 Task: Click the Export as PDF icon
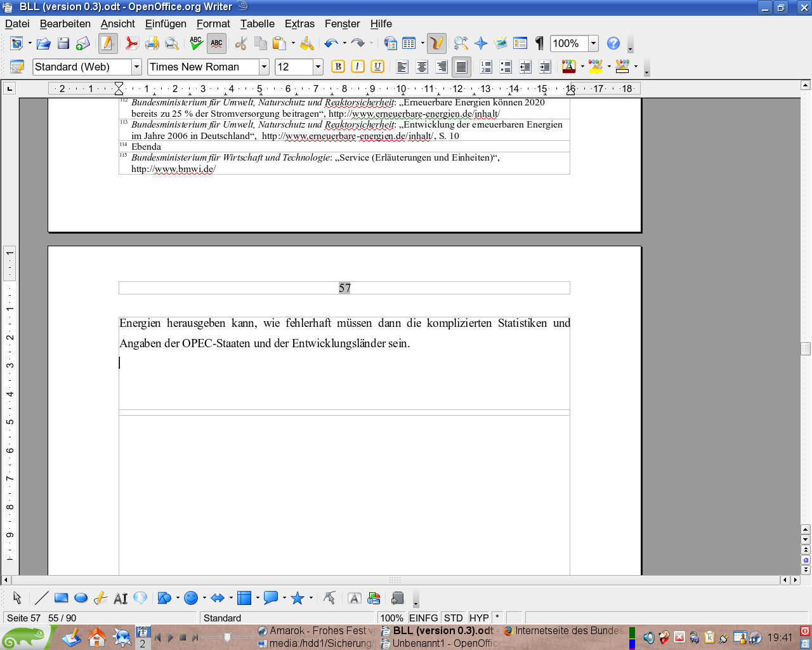[131, 43]
